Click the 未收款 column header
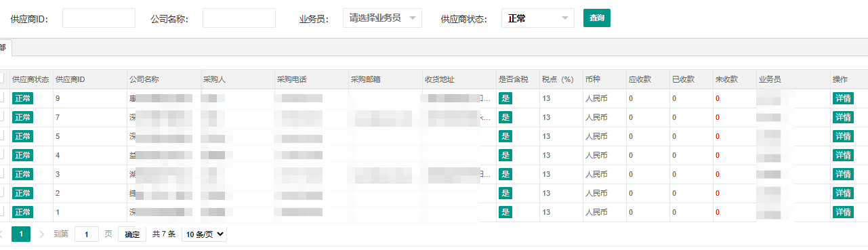The height and width of the screenshot is (250, 868). tap(735, 79)
